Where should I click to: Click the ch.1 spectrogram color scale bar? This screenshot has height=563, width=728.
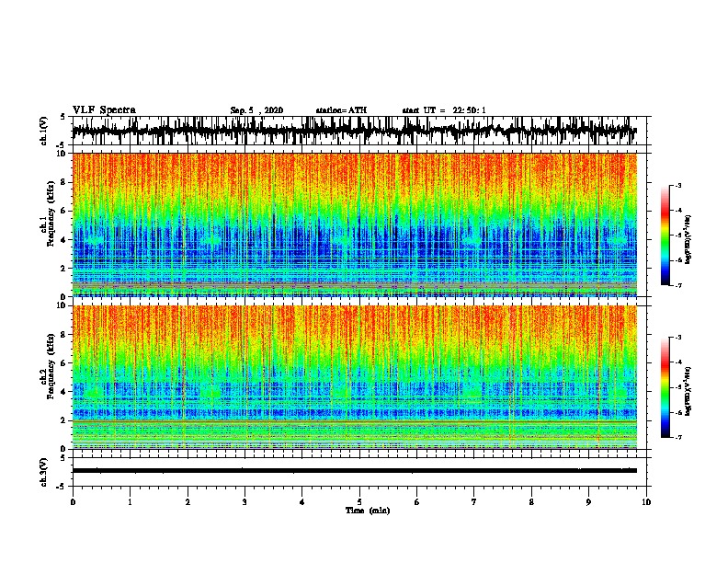coord(665,236)
